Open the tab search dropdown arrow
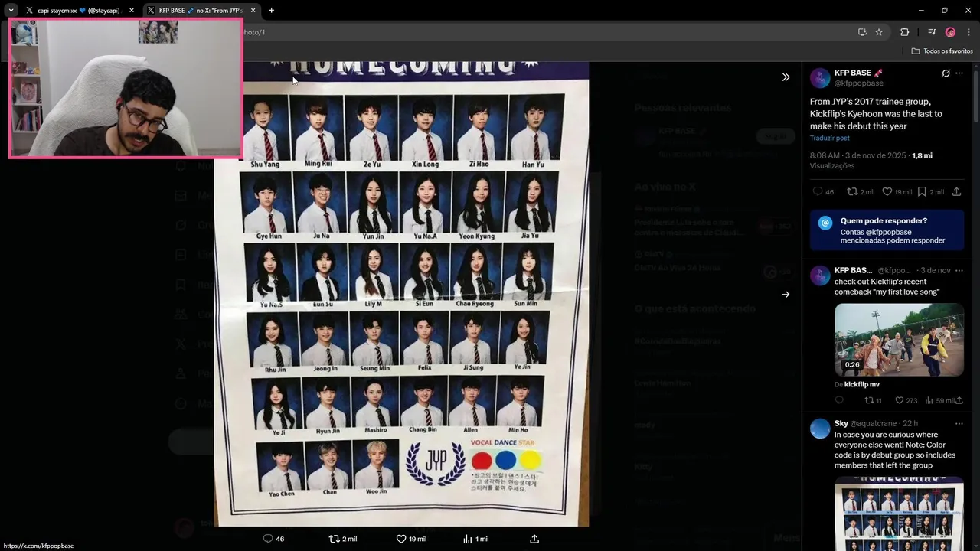This screenshot has width=980, height=551. [x=11, y=10]
